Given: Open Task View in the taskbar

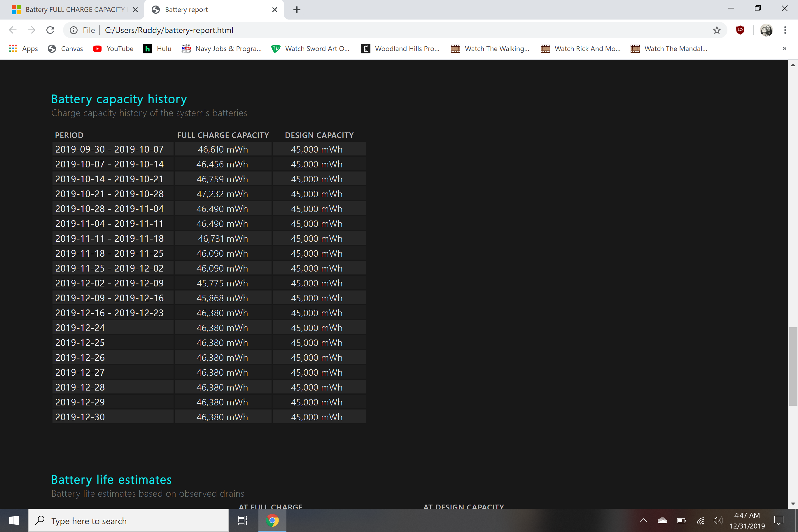Looking at the screenshot, I should 242,520.
